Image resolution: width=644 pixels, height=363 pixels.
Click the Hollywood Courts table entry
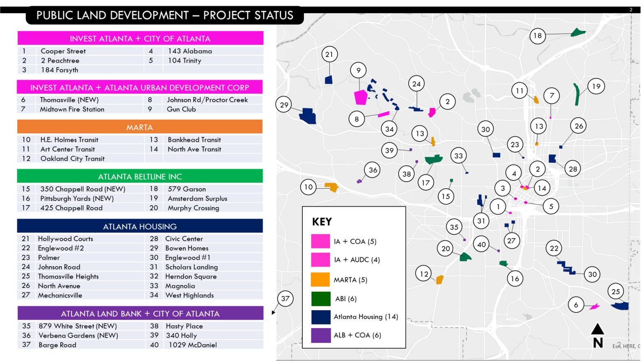(66, 239)
